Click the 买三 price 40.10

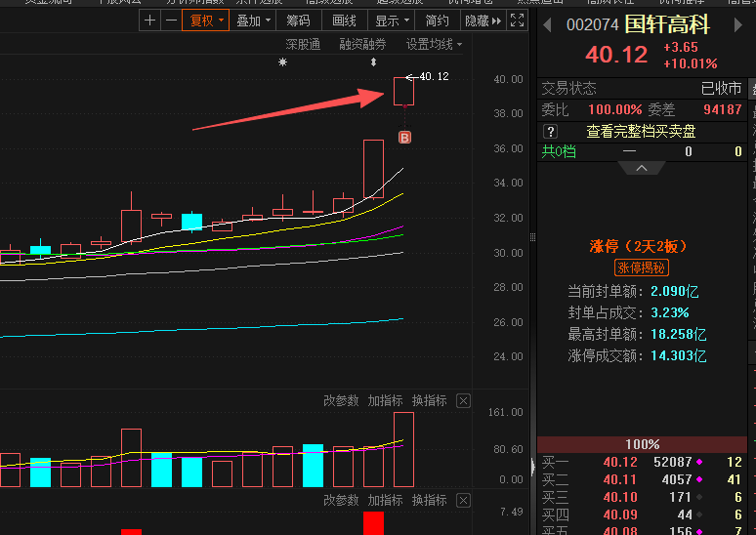(x=620, y=497)
